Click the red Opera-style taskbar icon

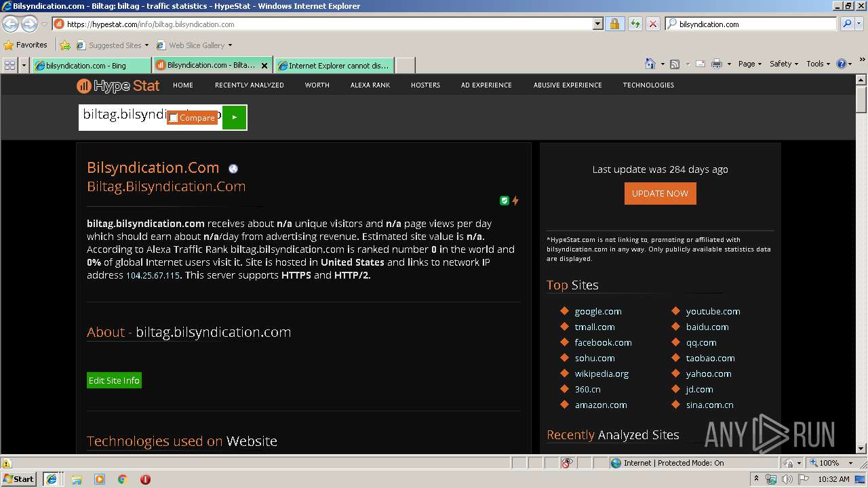145,479
